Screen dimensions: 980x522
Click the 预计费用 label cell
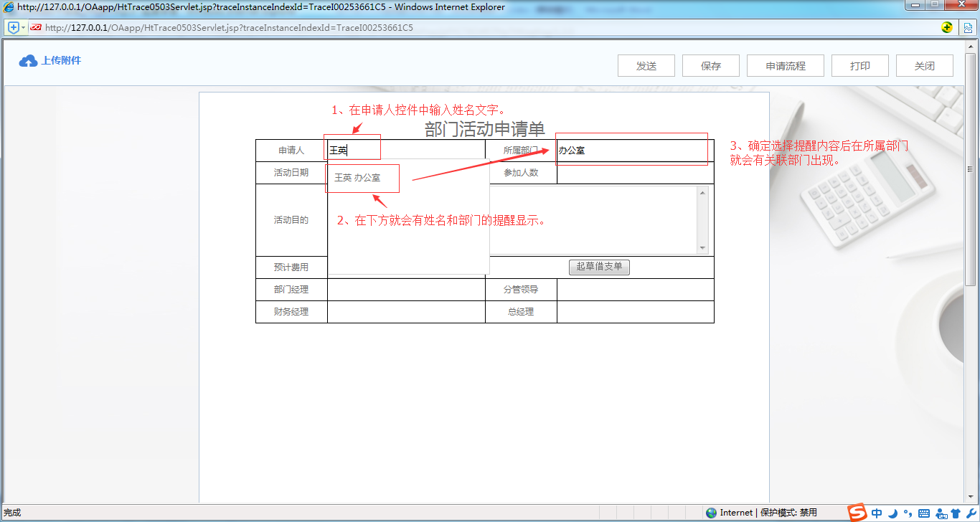pos(291,267)
